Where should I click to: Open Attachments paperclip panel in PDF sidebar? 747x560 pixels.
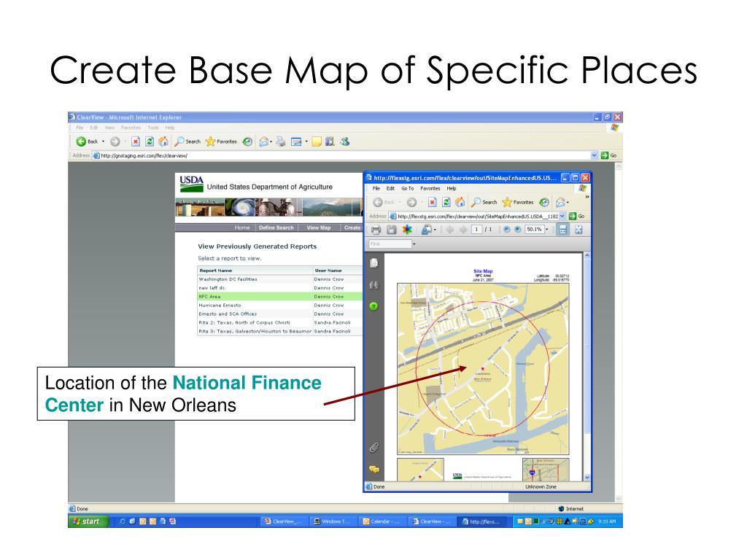click(x=374, y=447)
